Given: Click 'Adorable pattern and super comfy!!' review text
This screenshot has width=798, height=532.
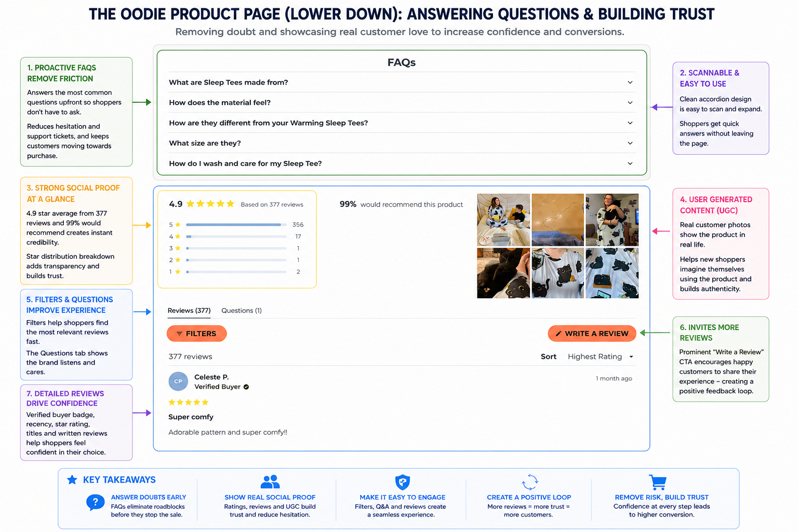Looking at the screenshot, I should (228, 432).
